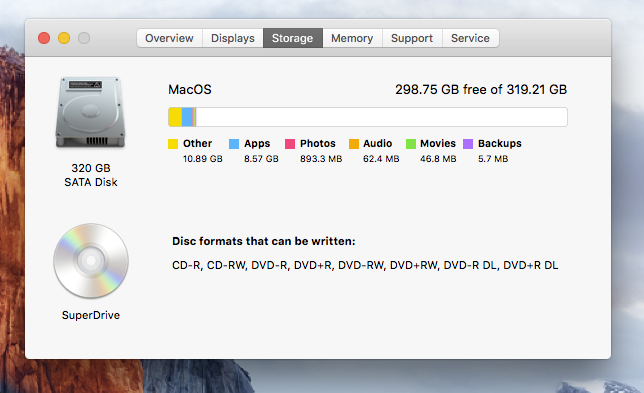Image resolution: width=644 pixels, height=393 pixels.
Task: Click the green Movies legend swatch
Action: coord(411,144)
